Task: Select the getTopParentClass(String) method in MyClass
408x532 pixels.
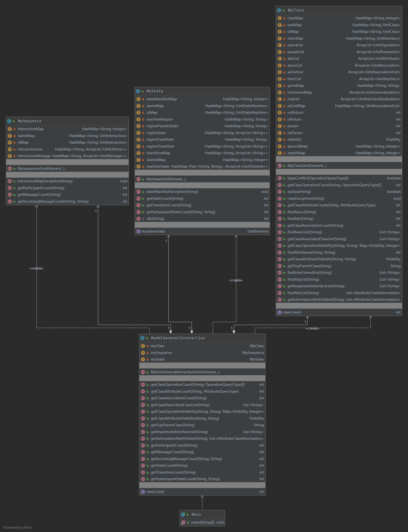Action: (x=309, y=266)
